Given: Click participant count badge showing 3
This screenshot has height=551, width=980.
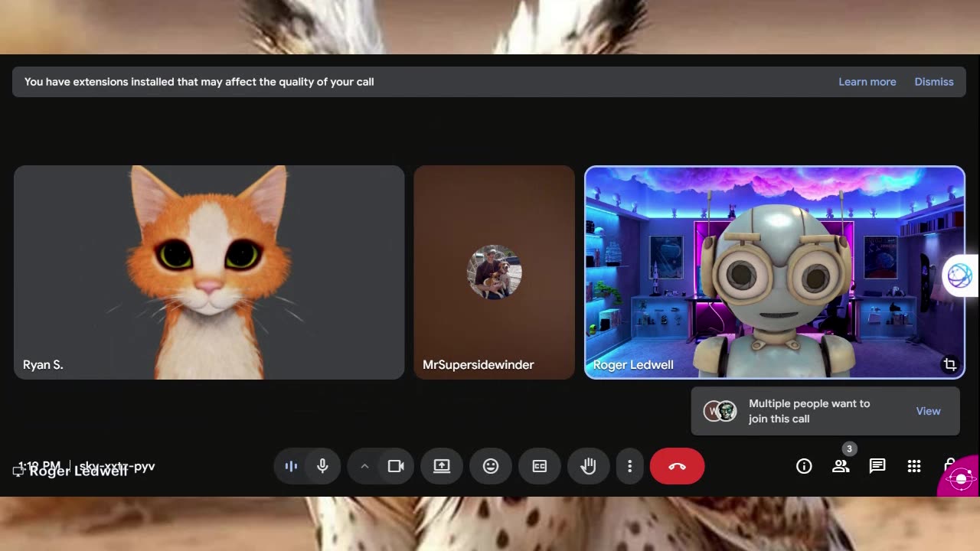Looking at the screenshot, I should 848,449.
